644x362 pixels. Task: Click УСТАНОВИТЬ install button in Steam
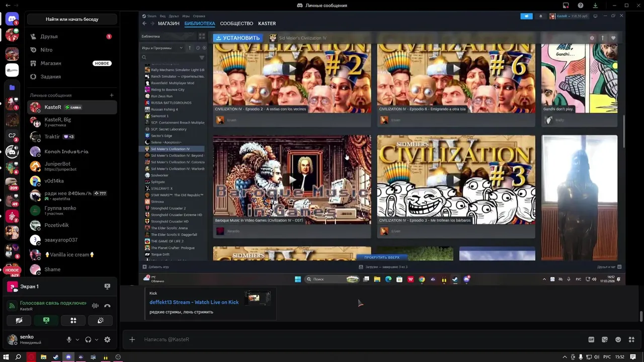point(238,38)
